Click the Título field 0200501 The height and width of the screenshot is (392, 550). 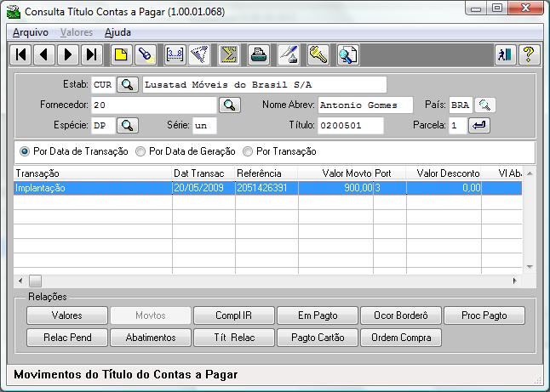pyautogui.click(x=351, y=125)
